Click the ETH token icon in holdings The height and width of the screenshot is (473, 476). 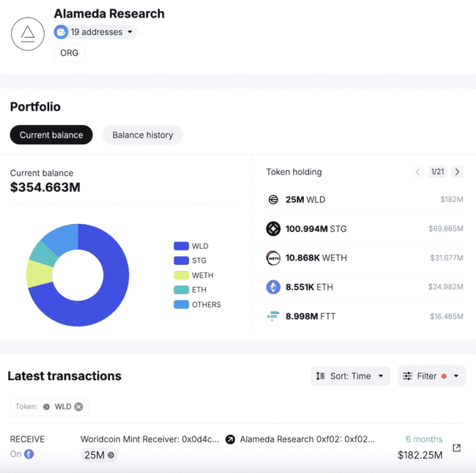[273, 287]
